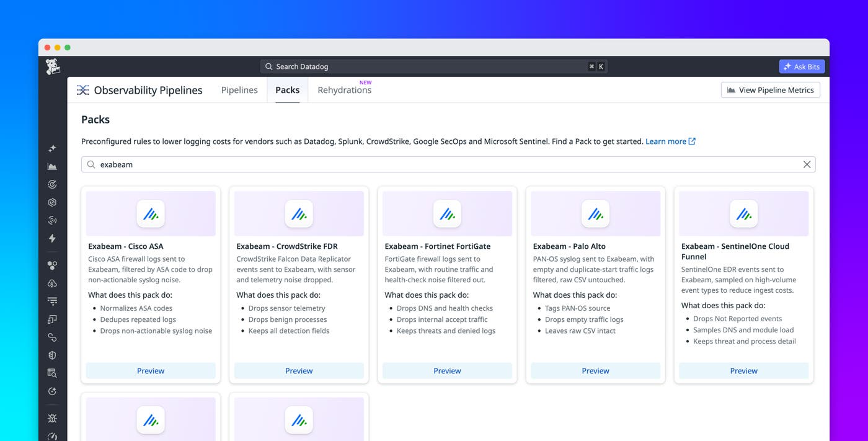The width and height of the screenshot is (868, 441).
Task: Click the three-circles cluster sidebar icon
Action: (52, 265)
